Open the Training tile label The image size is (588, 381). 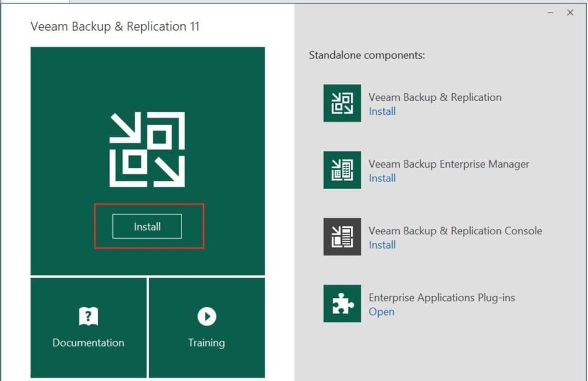click(x=206, y=343)
